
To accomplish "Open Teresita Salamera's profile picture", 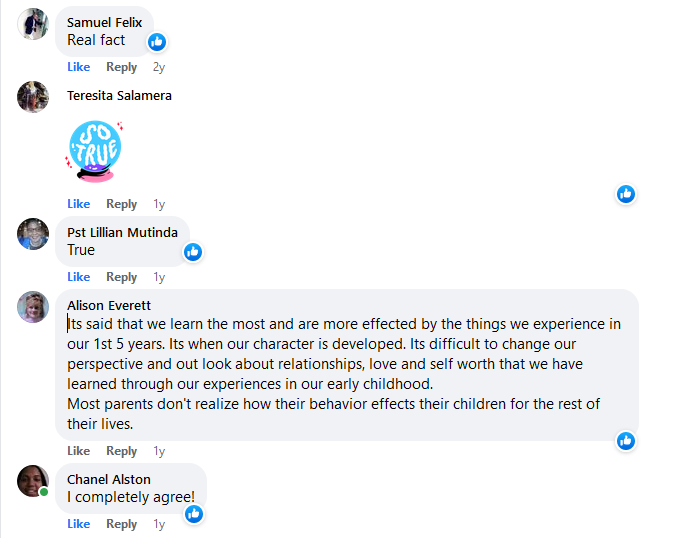I will [x=33, y=97].
